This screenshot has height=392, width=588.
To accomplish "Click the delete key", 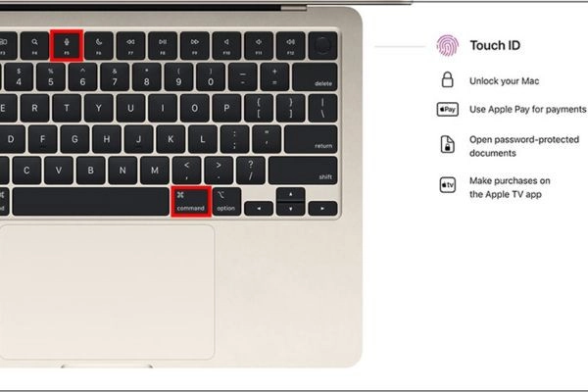I will coord(315,76).
